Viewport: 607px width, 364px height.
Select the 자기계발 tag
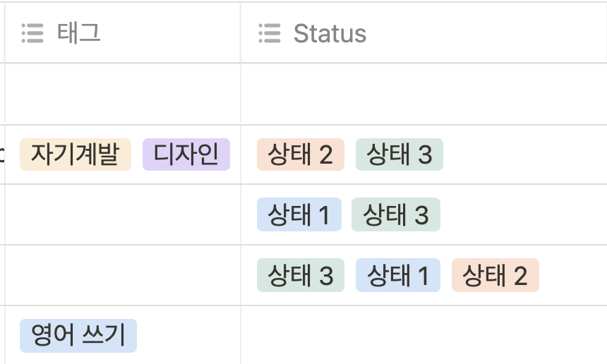76,154
